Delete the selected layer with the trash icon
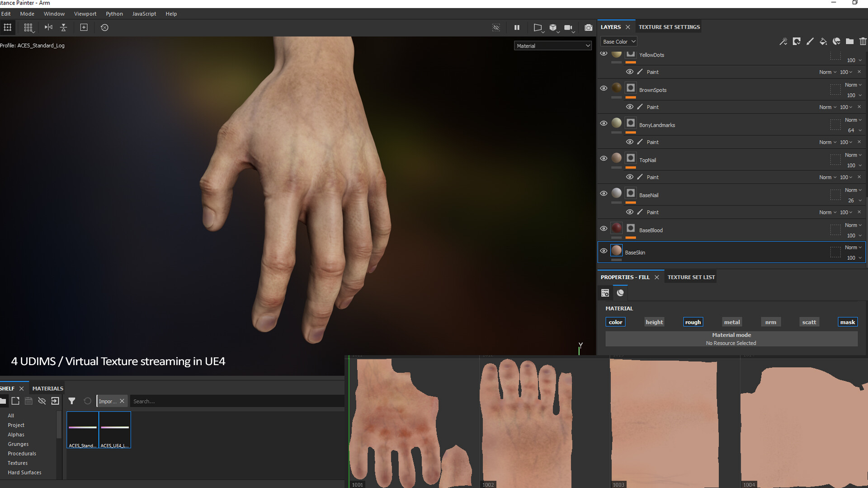 863,41
